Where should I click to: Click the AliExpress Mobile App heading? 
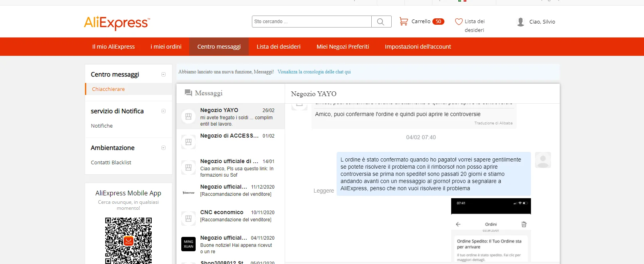[x=128, y=193]
